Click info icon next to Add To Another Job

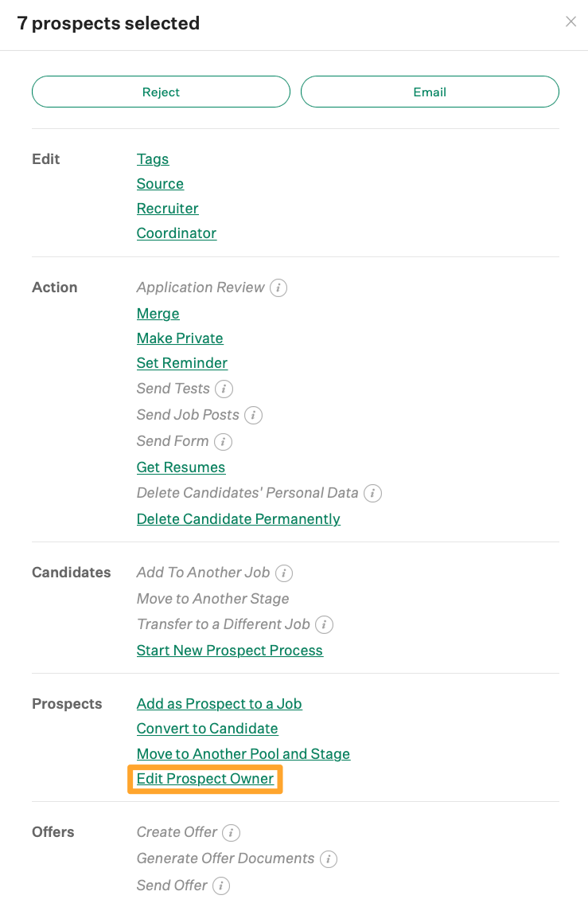(284, 573)
